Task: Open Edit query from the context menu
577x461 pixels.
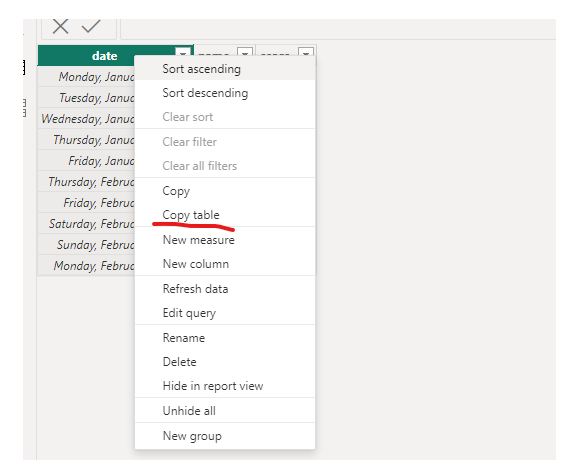Action: pos(225,312)
